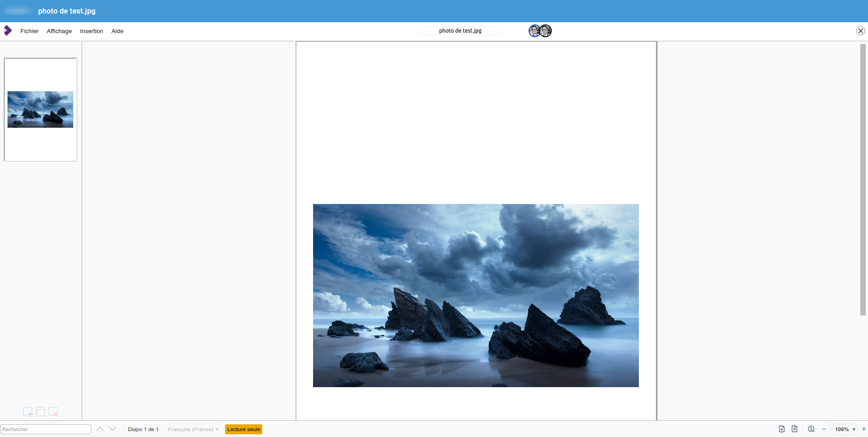Select the slide 1 thumbnail

pyautogui.click(x=40, y=109)
